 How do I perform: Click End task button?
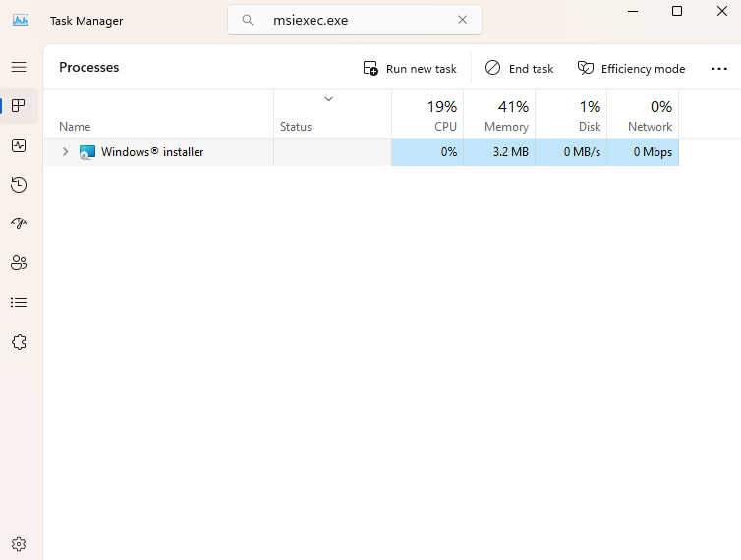pos(519,69)
